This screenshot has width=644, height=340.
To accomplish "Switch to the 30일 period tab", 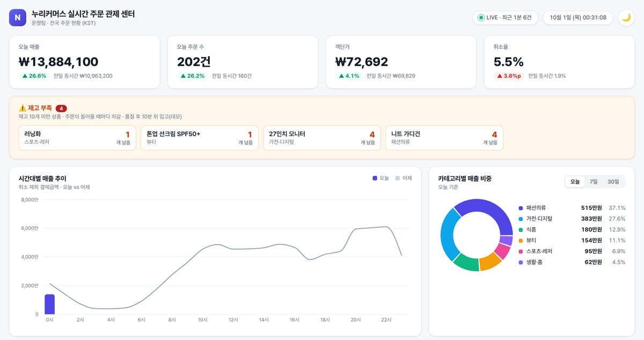I will click(613, 182).
